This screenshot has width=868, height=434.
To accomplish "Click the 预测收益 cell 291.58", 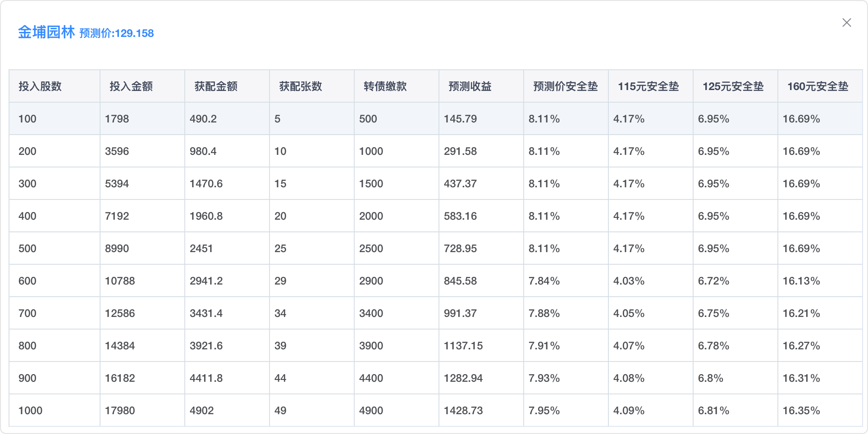I will [x=460, y=151].
